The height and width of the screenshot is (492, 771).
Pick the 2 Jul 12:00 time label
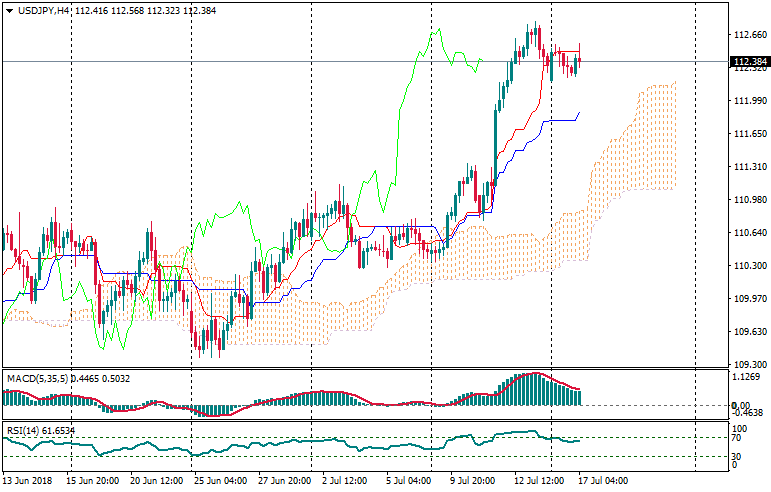tap(348, 480)
